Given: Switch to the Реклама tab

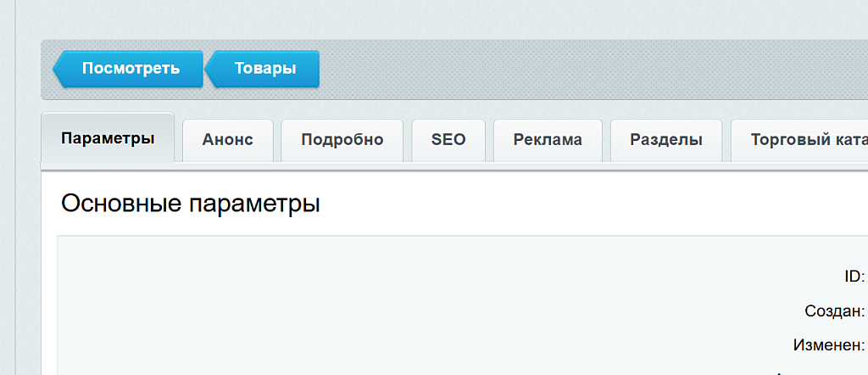Looking at the screenshot, I should tap(548, 141).
